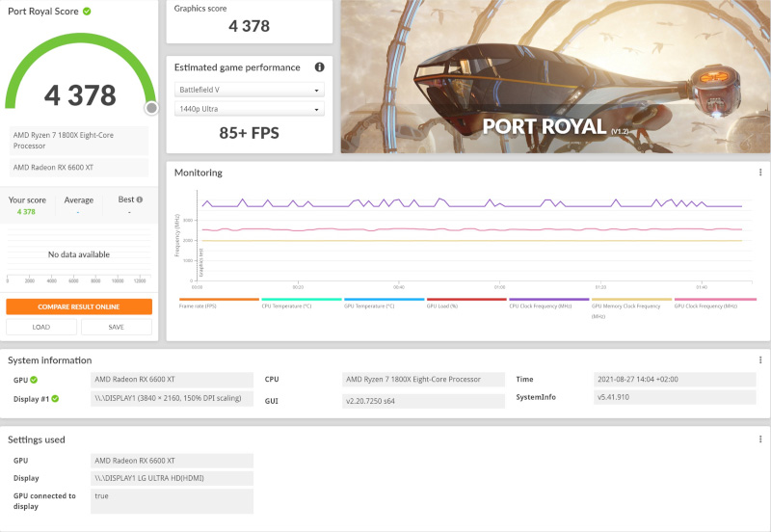Click the grey marker at the score gauge end
This screenshot has height=532, width=771.
point(151,108)
